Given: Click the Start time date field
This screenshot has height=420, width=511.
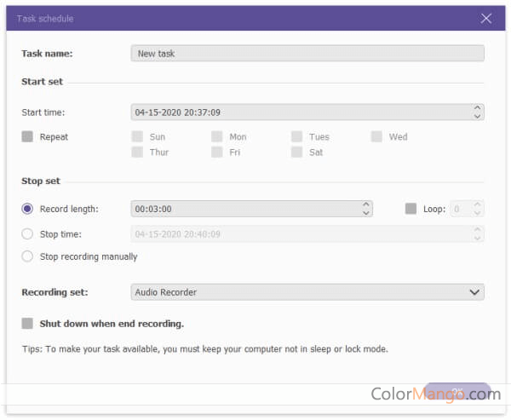Looking at the screenshot, I should pyautogui.click(x=298, y=112).
